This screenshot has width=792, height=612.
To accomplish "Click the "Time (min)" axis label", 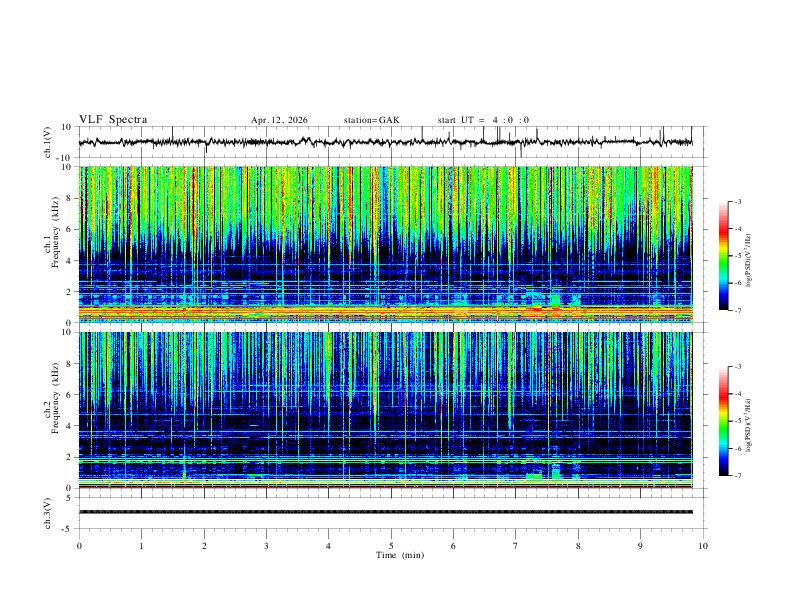I will click(400, 555).
